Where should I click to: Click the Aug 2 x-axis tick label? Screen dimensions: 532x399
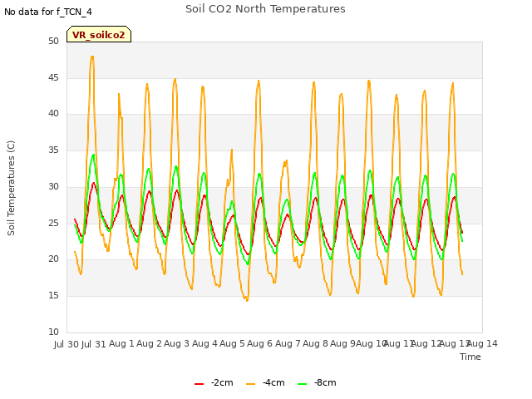click(149, 343)
